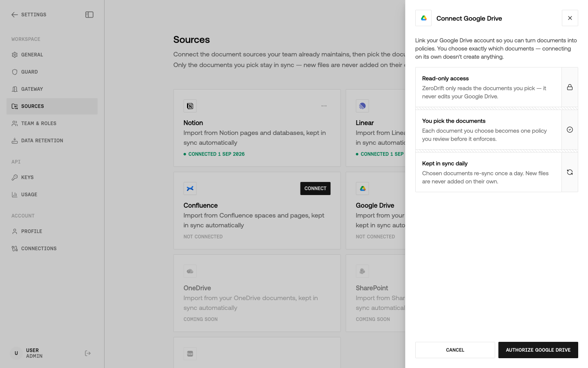Open the Notion card more options menu
588x368 pixels.
(x=324, y=106)
